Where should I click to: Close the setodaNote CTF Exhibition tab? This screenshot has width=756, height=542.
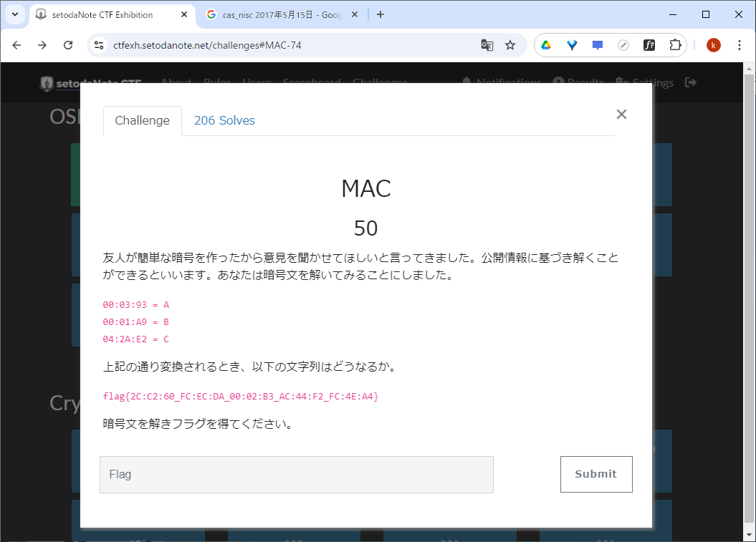[x=183, y=15]
